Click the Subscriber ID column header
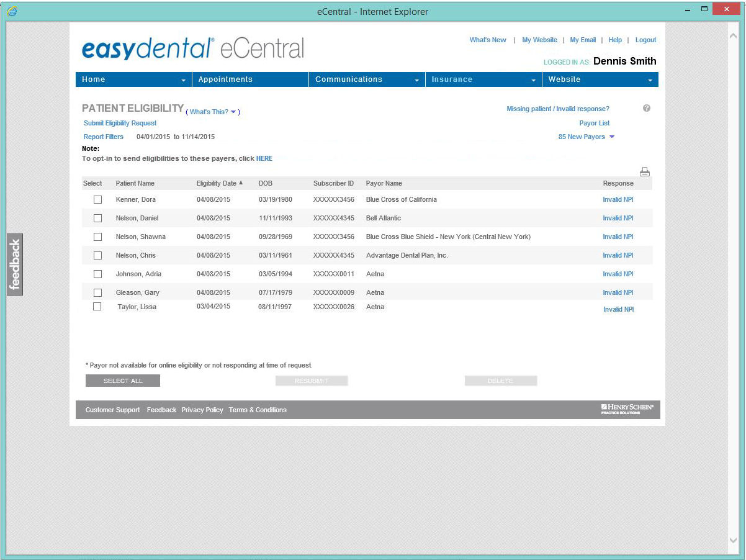 tap(333, 183)
